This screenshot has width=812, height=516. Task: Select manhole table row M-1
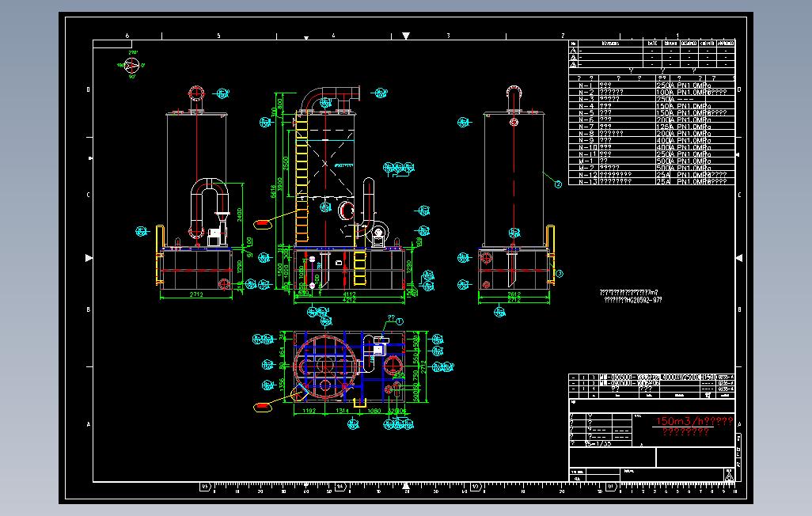[651, 161]
